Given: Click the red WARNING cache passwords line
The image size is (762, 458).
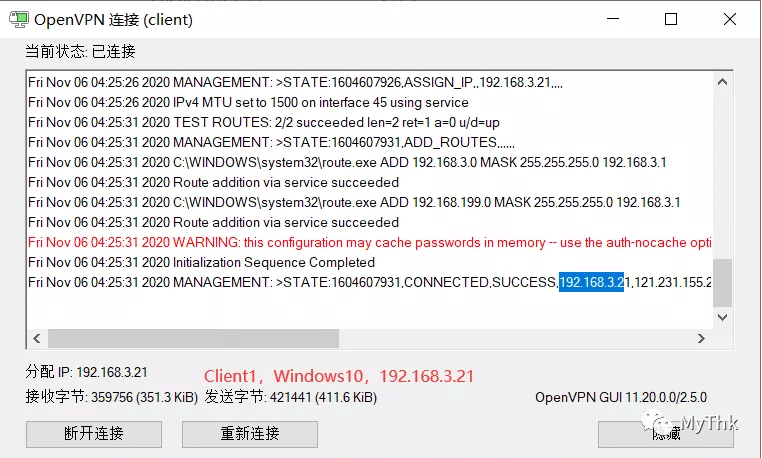Looking at the screenshot, I should 369,242.
